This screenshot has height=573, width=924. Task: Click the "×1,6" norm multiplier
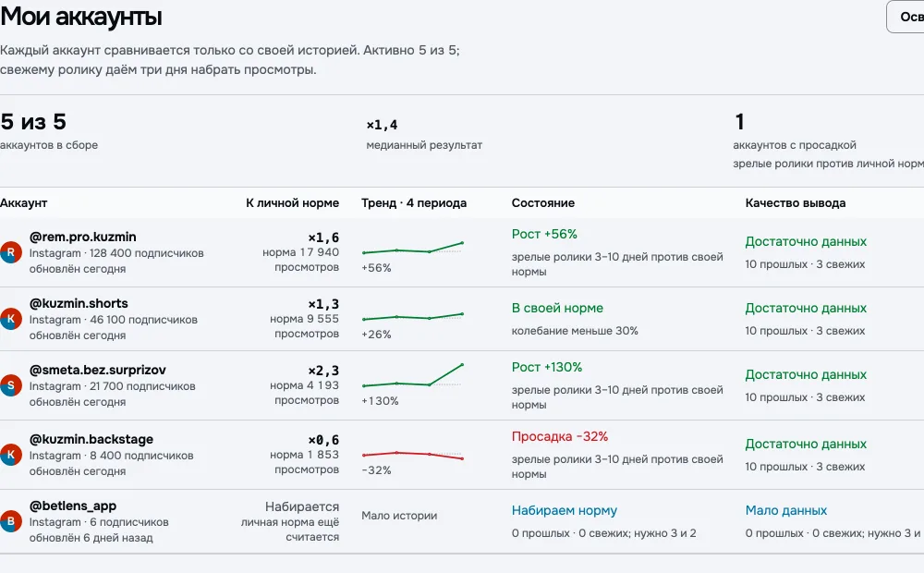323,238
